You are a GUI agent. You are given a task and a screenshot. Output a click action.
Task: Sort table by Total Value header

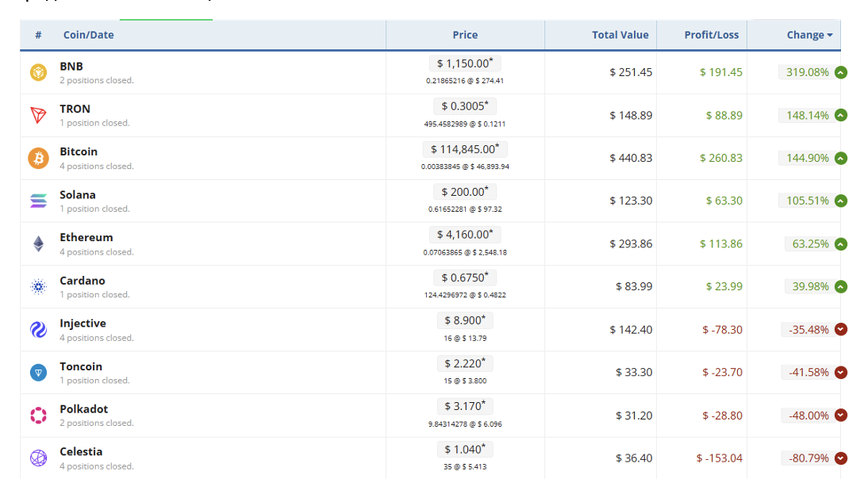620,35
